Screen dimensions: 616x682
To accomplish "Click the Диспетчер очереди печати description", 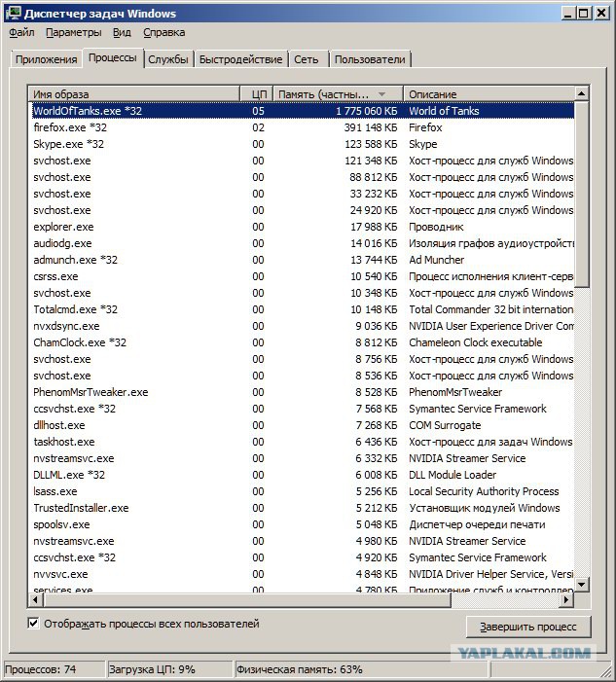I will coord(477,524).
